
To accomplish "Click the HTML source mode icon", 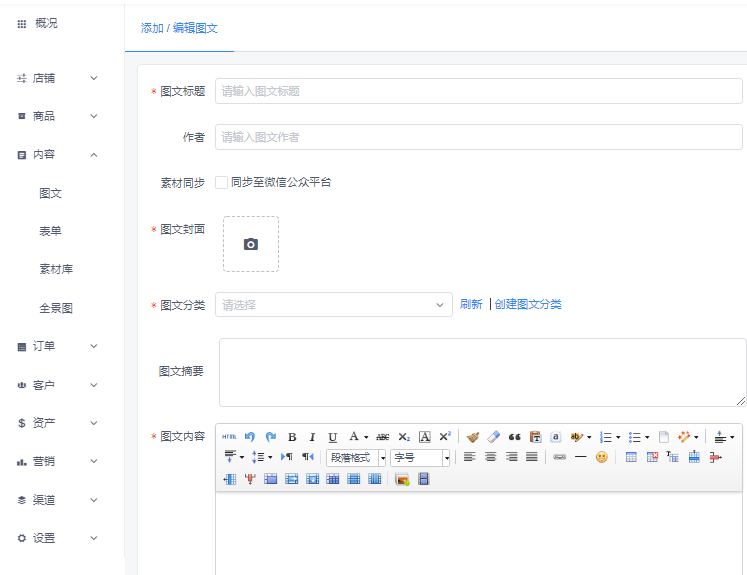I will [x=229, y=437].
